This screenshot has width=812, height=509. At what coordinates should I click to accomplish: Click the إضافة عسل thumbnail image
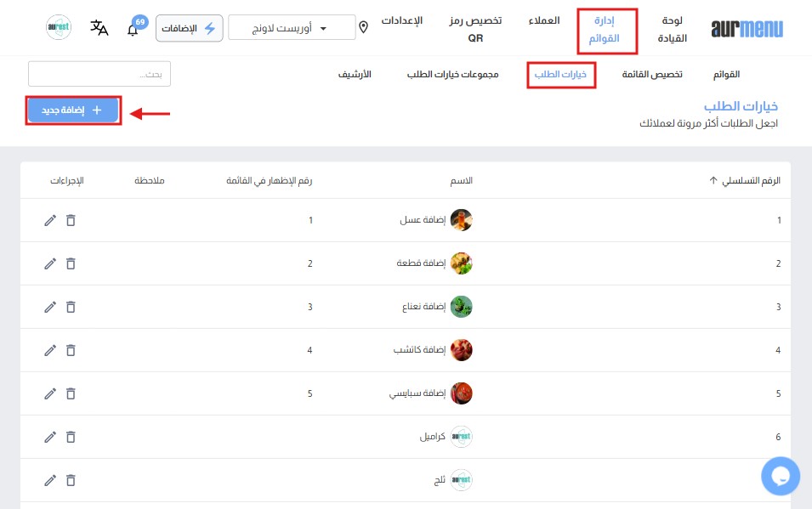461,220
